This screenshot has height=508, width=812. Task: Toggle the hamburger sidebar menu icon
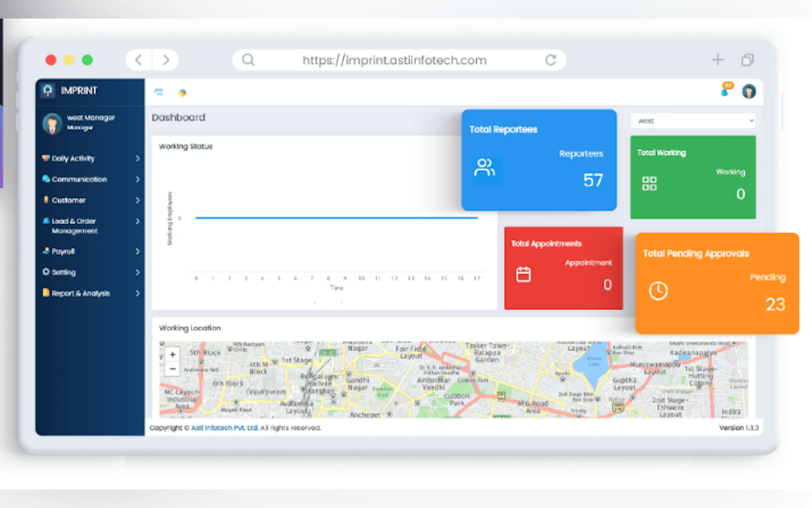pyautogui.click(x=159, y=92)
